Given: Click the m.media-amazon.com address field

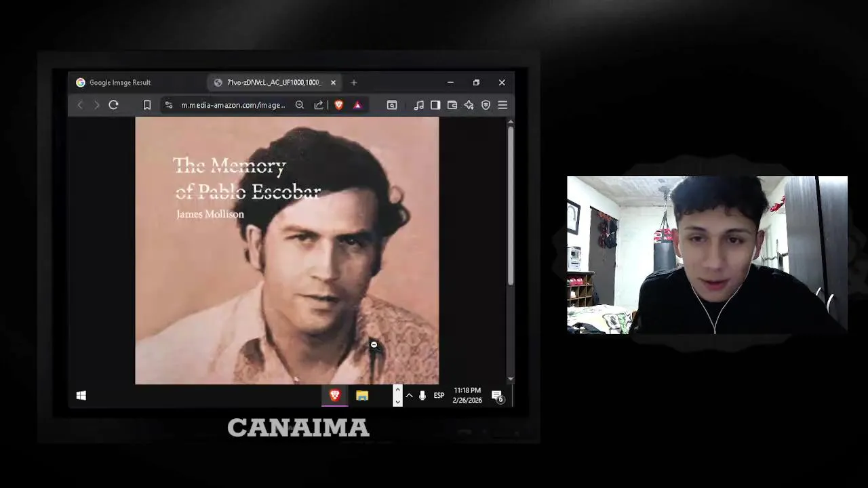Looking at the screenshot, I should [x=233, y=105].
